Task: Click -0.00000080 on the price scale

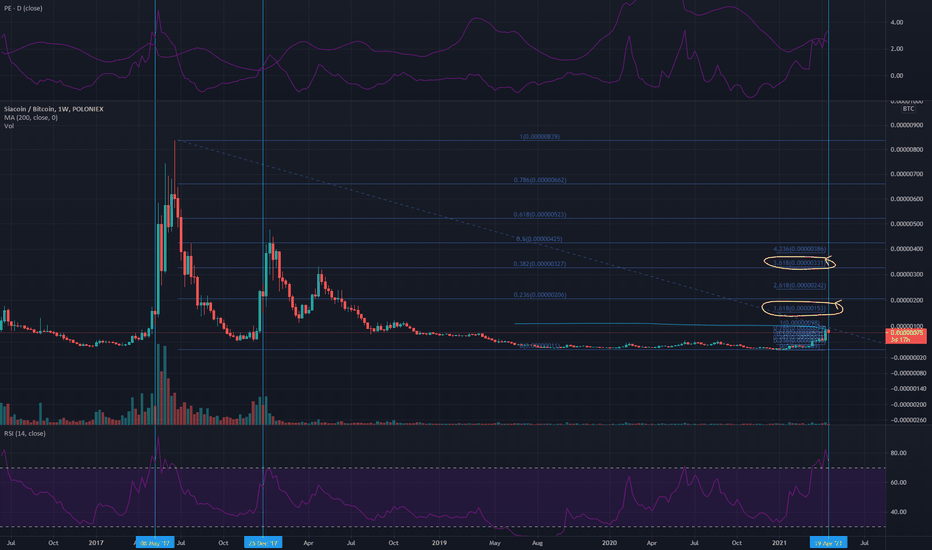Action: [908, 373]
